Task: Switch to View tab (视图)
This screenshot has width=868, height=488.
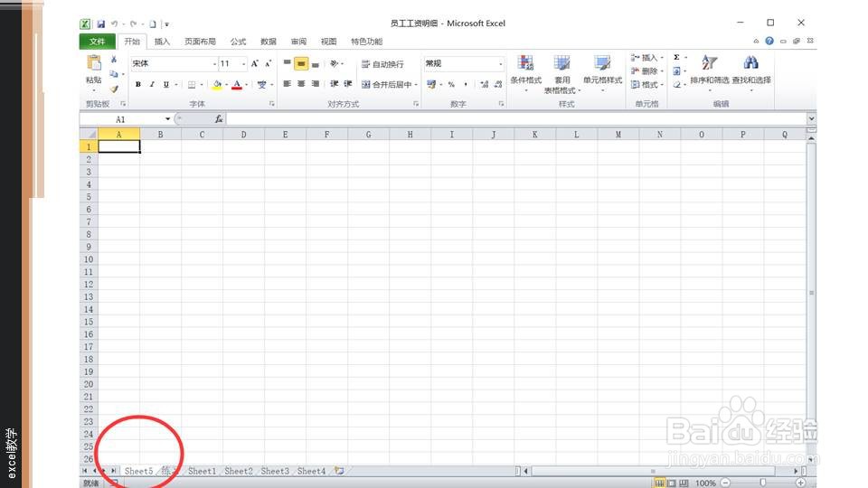Action: 329,42
